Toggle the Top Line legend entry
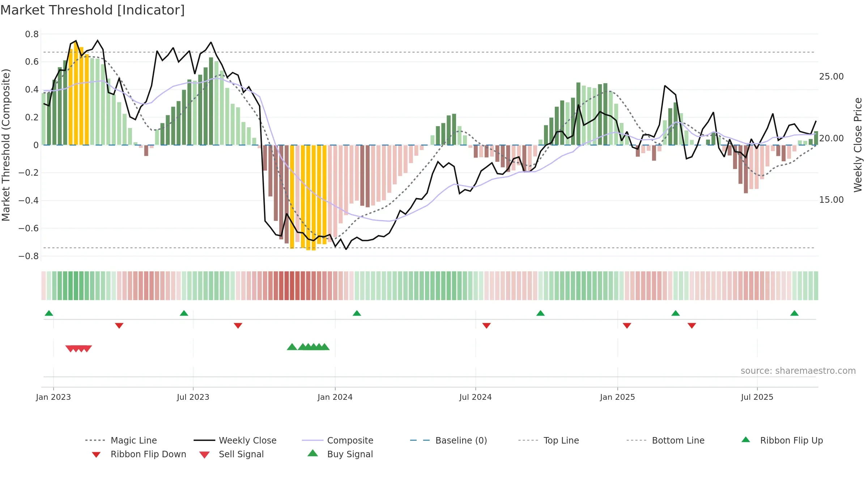The width and height of the screenshot is (868, 488). [x=548, y=440]
